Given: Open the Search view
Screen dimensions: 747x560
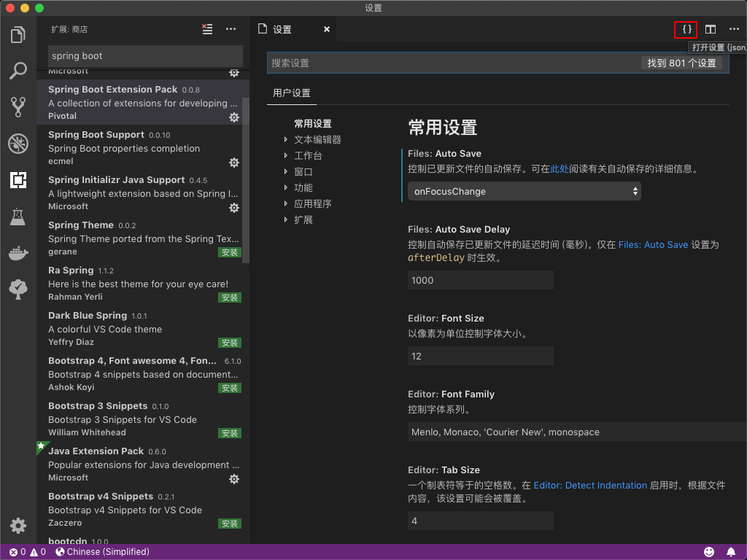Looking at the screenshot, I should tap(18, 70).
